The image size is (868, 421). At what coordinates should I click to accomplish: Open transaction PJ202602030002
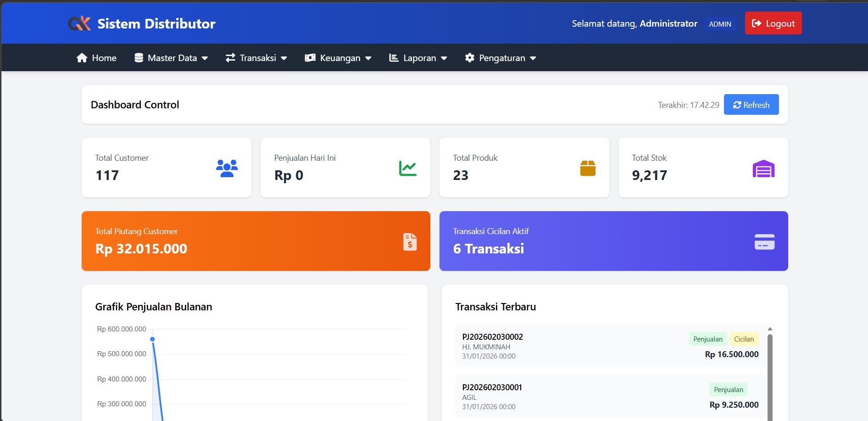492,337
